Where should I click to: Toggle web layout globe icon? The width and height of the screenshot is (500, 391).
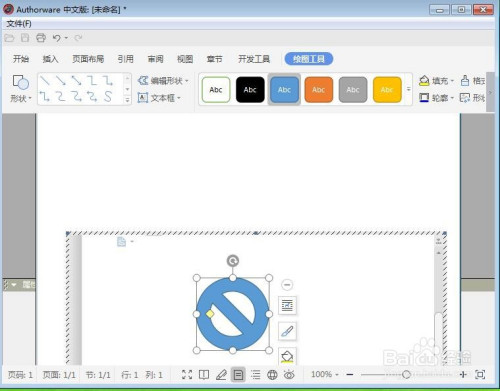point(272,375)
